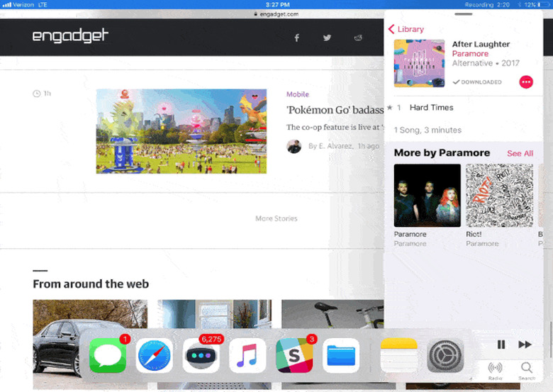Switch to the Radio tab
Viewport: 553px width, 392px height.
[495, 371]
